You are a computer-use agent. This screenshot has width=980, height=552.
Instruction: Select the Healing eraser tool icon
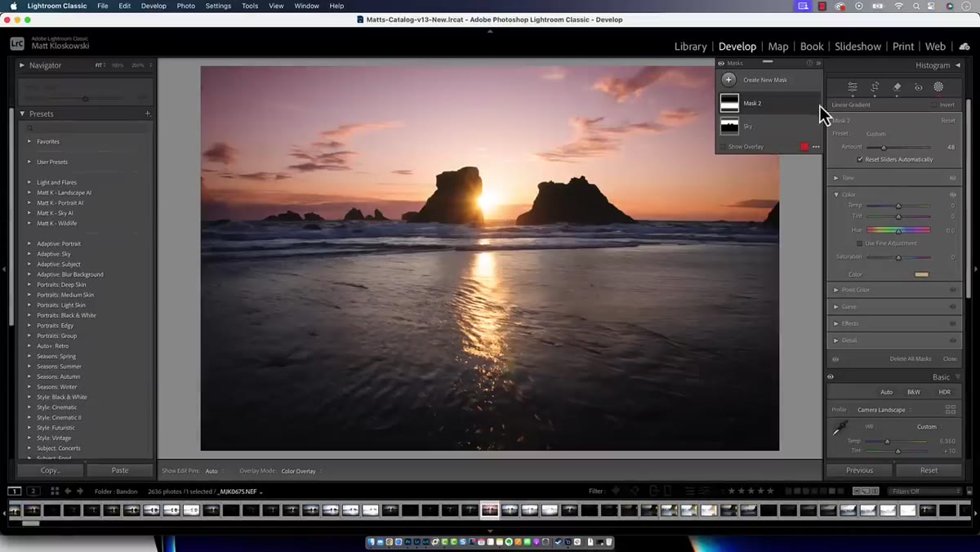pyautogui.click(x=897, y=87)
